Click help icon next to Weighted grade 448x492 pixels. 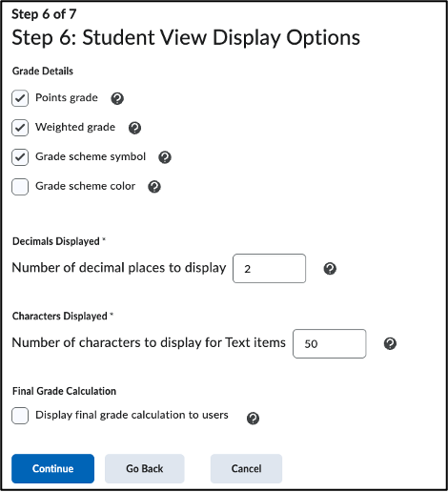point(134,128)
